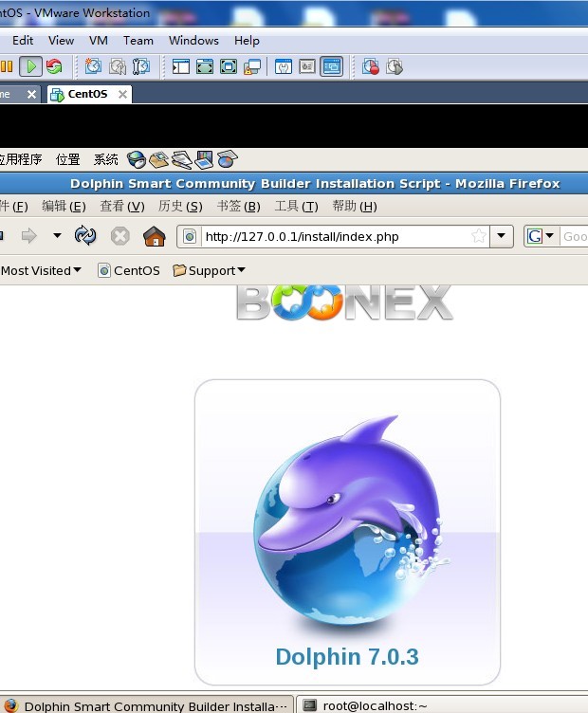Screen dimensions: 588x713
Task: Toggle the VMware sidebar panel icon
Action: coord(180,66)
